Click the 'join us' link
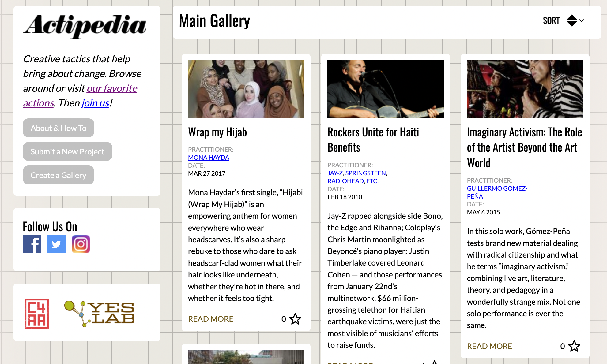Viewport: 607px width, 364px height. 95,103
